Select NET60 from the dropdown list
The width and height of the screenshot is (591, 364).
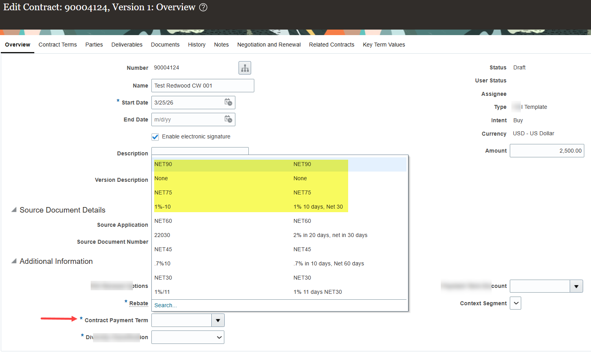pyautogui.click(x=280, y=221)
